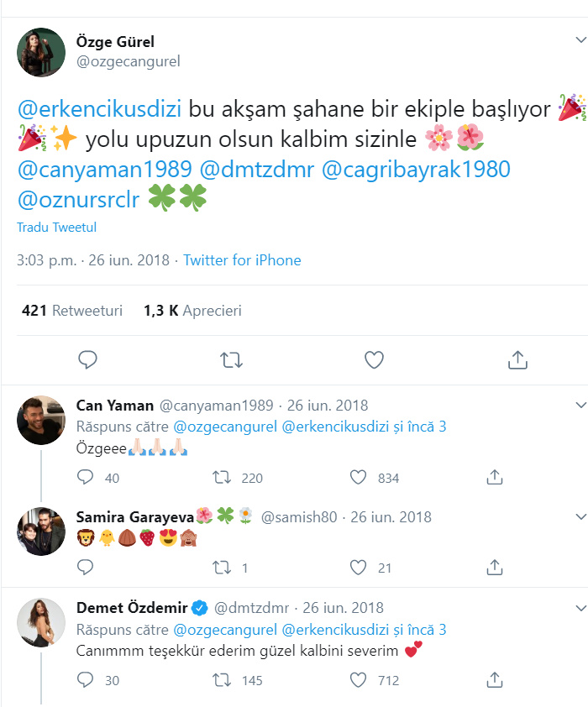
Task: Reply to Özge Gürel's tweet
Action: coord(87,359)
